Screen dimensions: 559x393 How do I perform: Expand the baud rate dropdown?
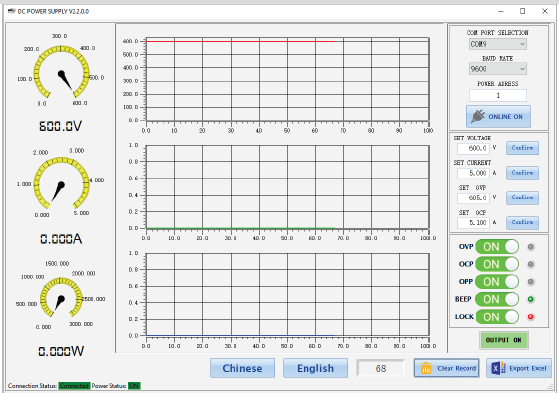tap(498, 69)
